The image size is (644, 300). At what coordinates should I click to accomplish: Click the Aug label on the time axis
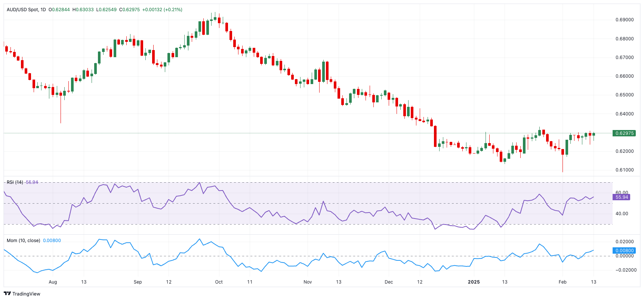[x=53, y=282]
